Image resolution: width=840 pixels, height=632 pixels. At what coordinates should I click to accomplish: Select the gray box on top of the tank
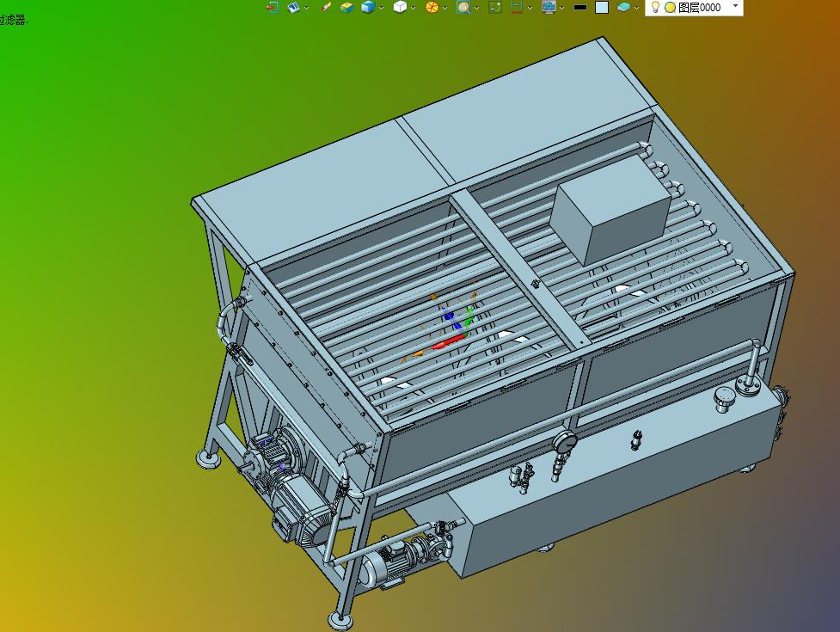pos(609,211)
